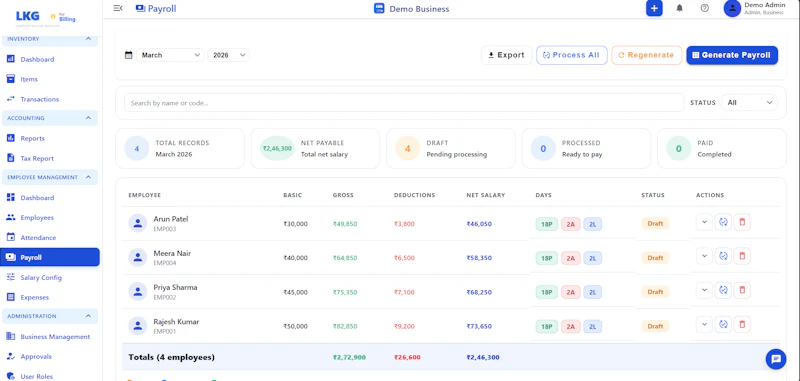
Task: Click the Paid summary card
Action: click(722, 148)
